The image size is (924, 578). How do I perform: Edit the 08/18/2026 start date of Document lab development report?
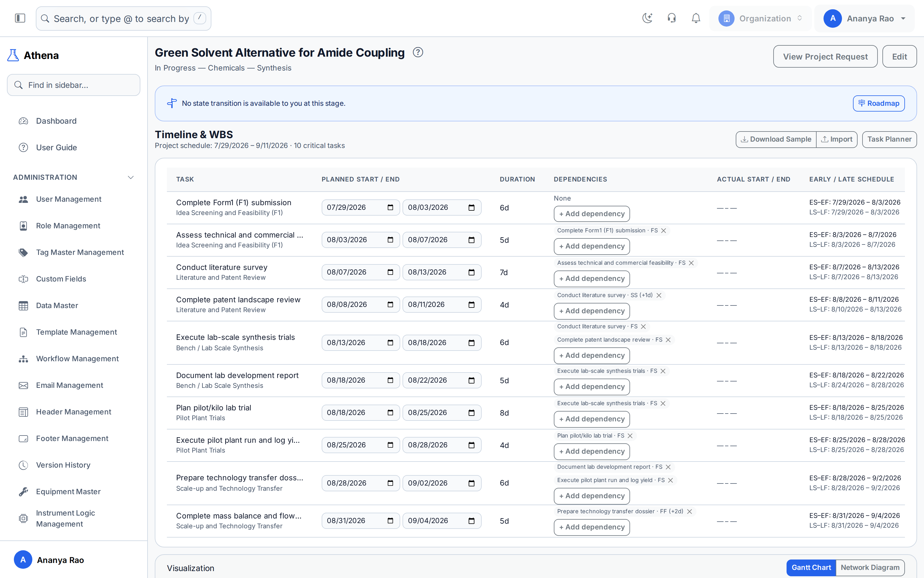click(x=360, y=380)
